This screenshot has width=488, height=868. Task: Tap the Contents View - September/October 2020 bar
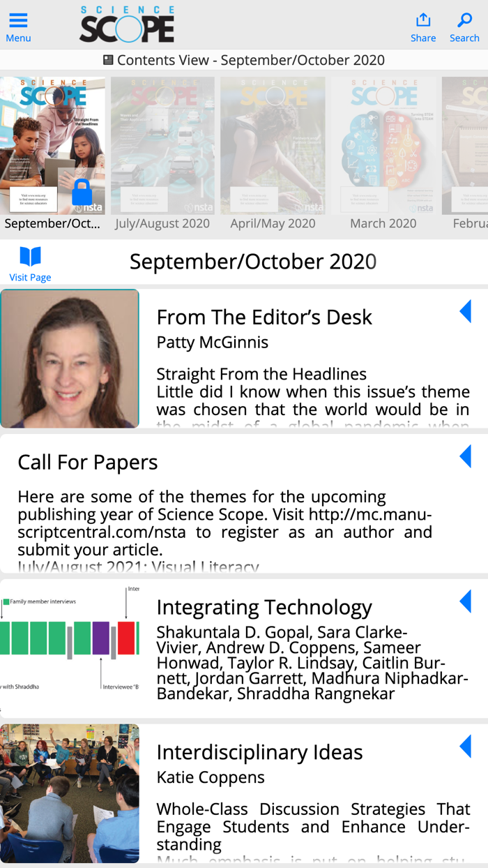[x=244, y=60]
